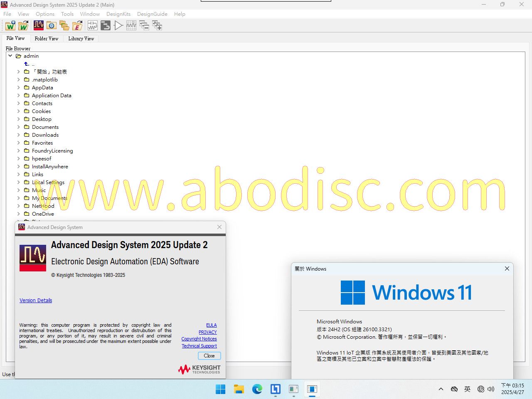This screenshot has width=532, height=399.
Task: Select the hpeesof folder
Action: 42,159
